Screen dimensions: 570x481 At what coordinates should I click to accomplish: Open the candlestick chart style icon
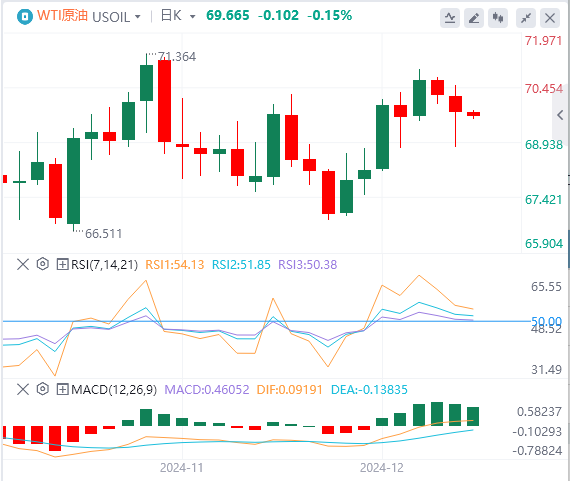(x=498, y=18)
